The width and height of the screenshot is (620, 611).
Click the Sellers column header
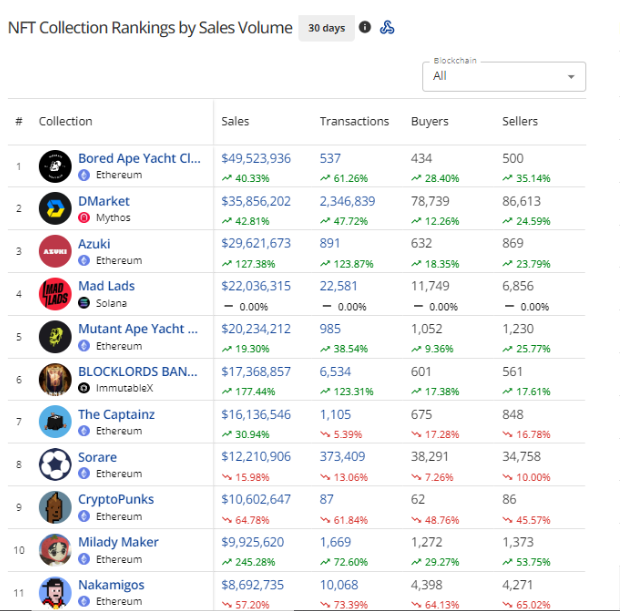[x=520, y=121]
